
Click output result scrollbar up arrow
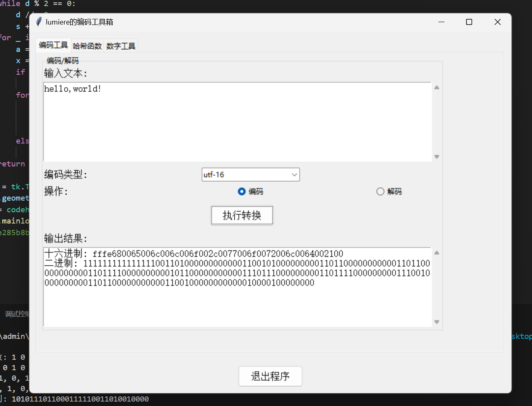point(437,253)
